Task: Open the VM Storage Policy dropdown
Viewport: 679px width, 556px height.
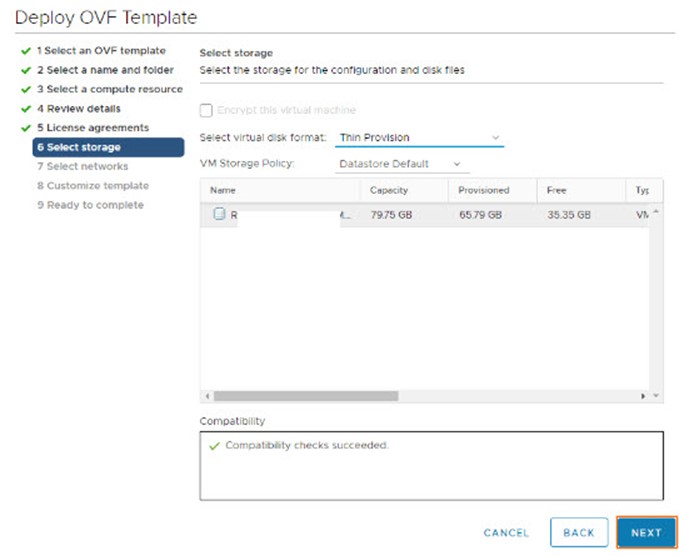Action: [x=402, y=164]
